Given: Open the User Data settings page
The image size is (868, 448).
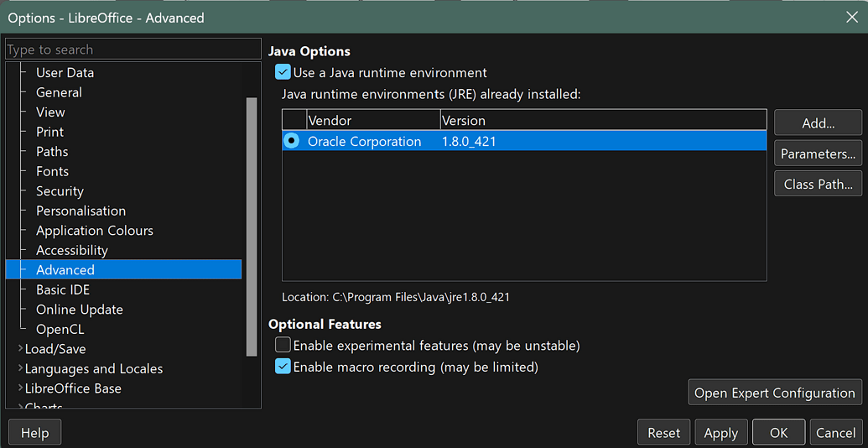Looking at the screenshot, I should pyautogui.click(x=65, y=72).
